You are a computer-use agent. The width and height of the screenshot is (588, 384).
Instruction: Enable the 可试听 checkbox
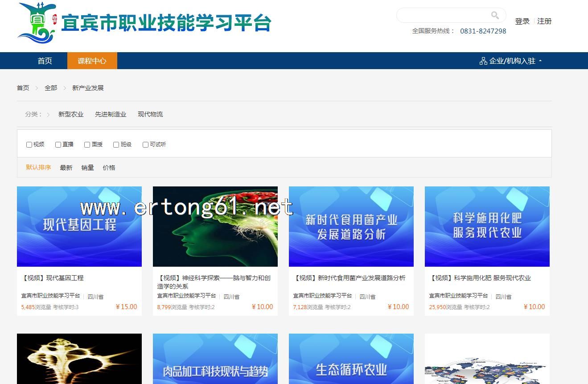coord(145,145)
